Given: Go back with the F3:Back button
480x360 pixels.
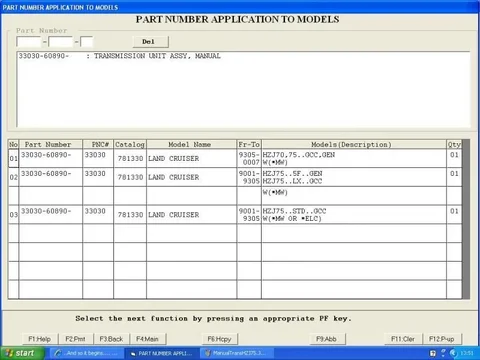Looking at the screenshot, I should (111, 339).
